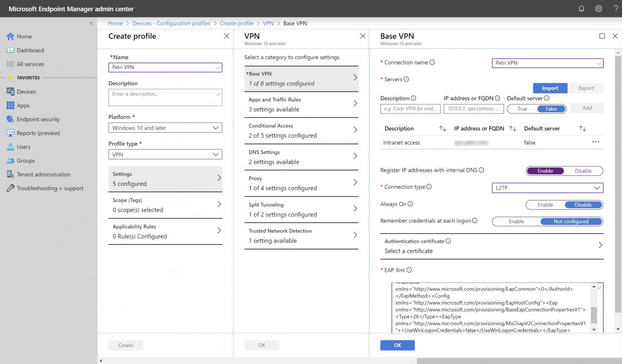Show info icon beside Always On
Viewport: 622px width, 364px height.
pyautogui.click(x=410, y=204)
